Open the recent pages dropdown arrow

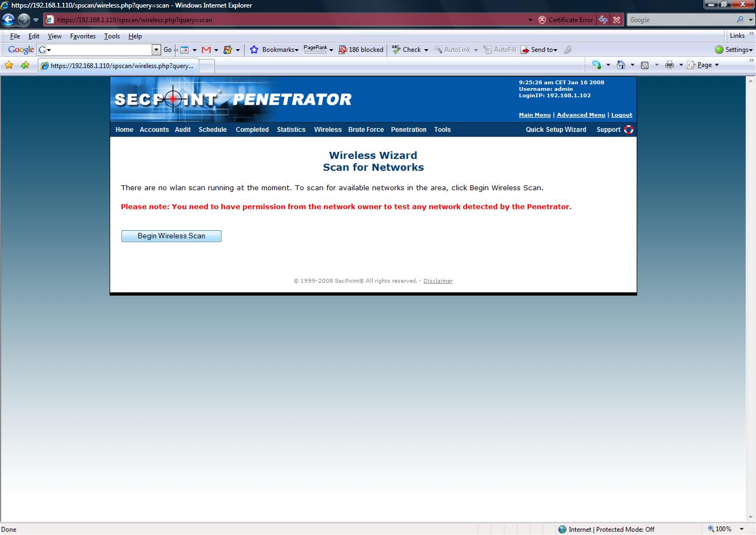pyautogui.click(x=36, y=20)
